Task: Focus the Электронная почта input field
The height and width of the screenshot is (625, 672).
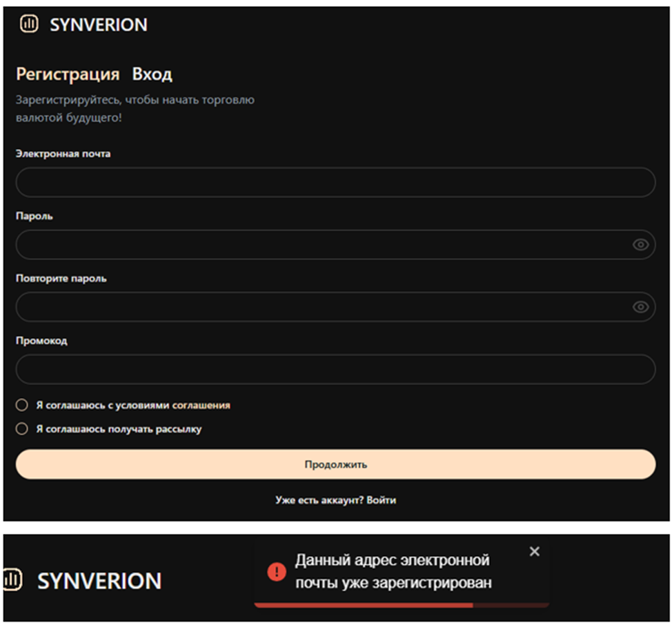Action: pyautogui.click(x=335, y=182)
